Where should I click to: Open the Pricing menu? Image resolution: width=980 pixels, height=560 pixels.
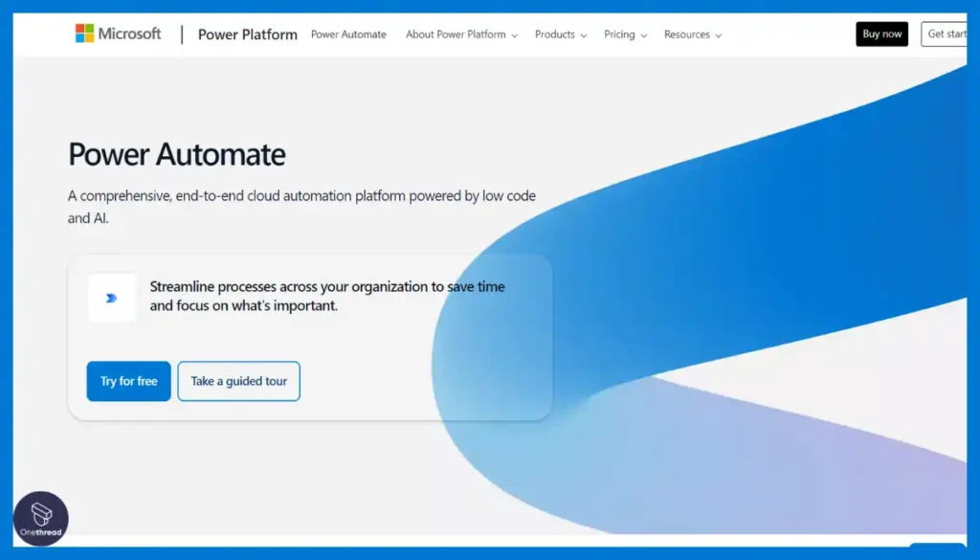(625, 34)
